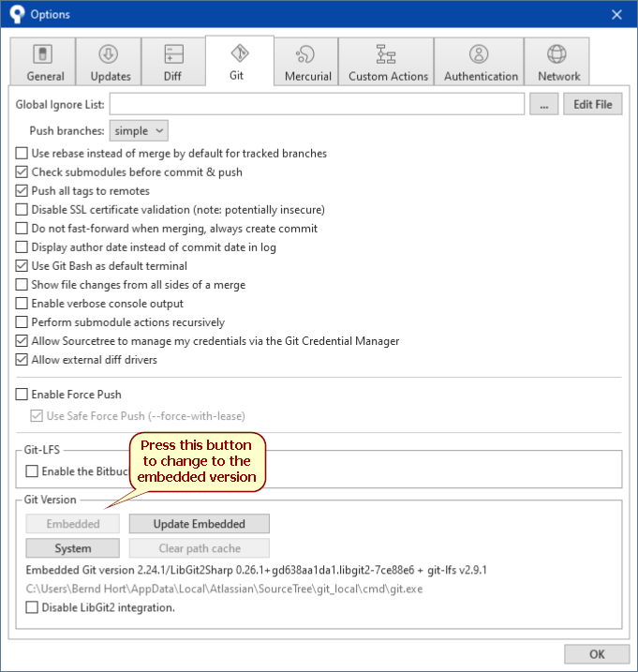Enable Do not fast-forward when merging
The image size is (638, 672).
[22, 229]
